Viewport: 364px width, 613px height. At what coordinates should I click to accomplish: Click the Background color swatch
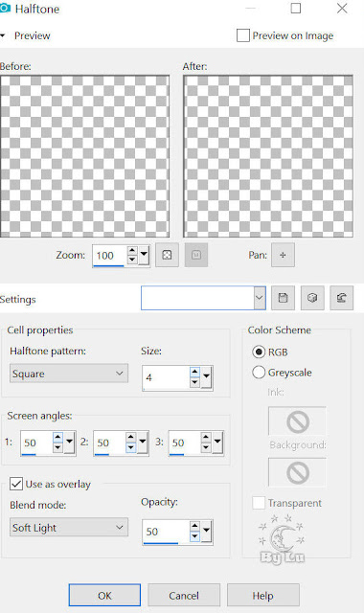point(297,472)
